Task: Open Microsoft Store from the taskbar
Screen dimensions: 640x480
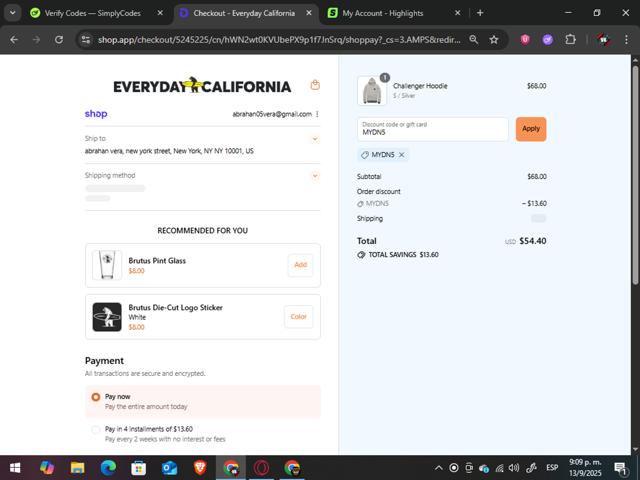Action: point(139,468)
